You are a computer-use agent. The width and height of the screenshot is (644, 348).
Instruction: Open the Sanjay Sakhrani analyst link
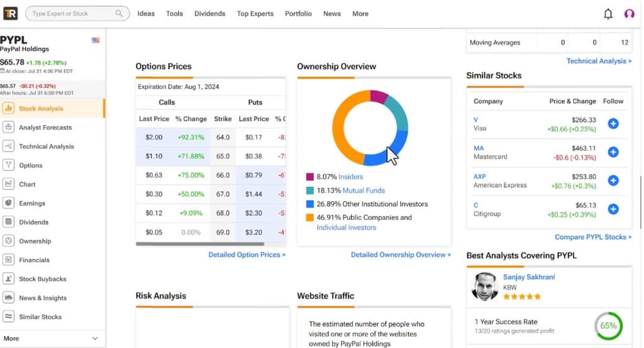(528, 277)
